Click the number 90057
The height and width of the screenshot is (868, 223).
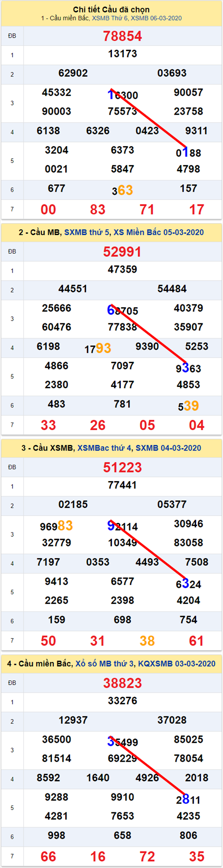tap(189, 92)
